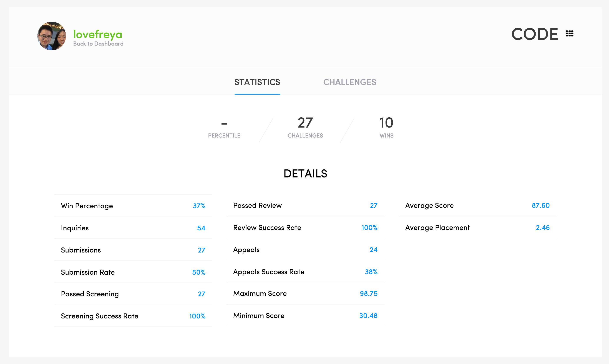Image resolution: width=609 pixels, height=364 pixels.
Task: Click the Average Placement label
Action: (437, 227)
